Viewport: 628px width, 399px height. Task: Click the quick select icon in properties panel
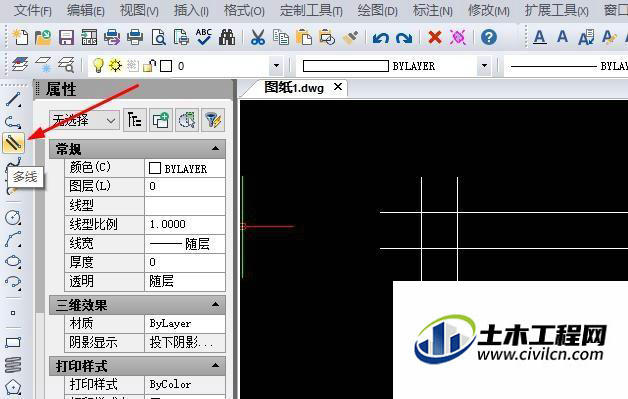pyautogui.click(x=213, y=120)
